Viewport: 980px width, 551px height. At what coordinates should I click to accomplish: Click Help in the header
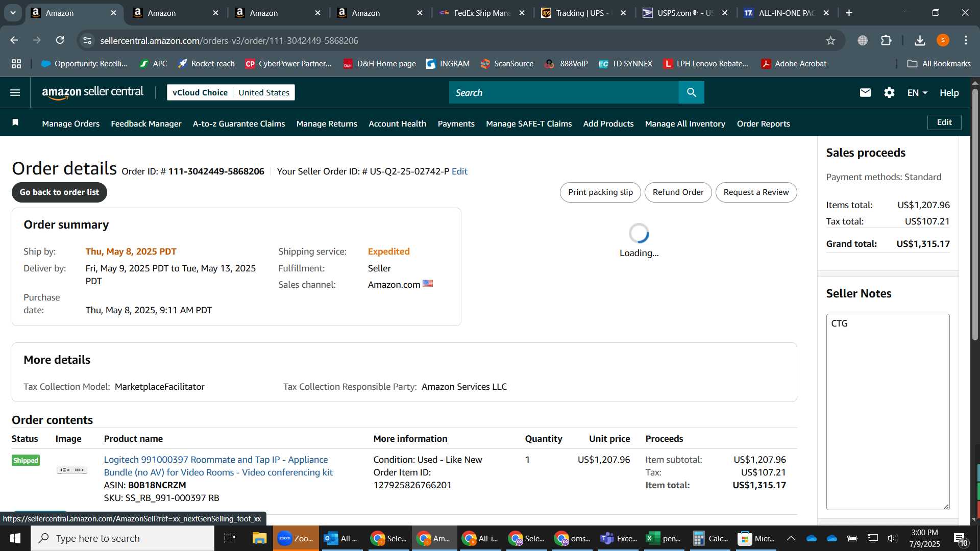tap(949, 93)
